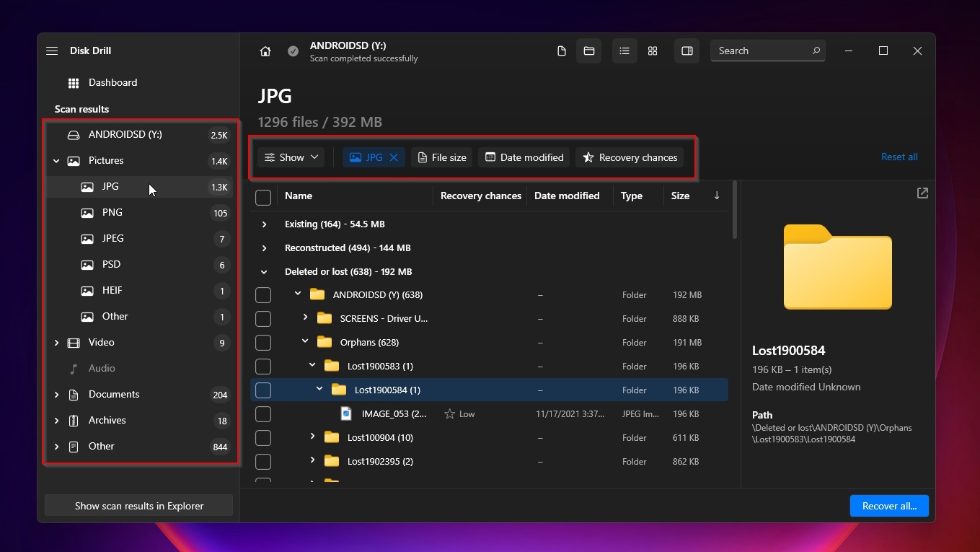Image resolution: width=980 pixels, height=552 pixels.
Task: Check the ANDROIDSD (Y) (638) folder checkbox
Action: tap(263, 295)
